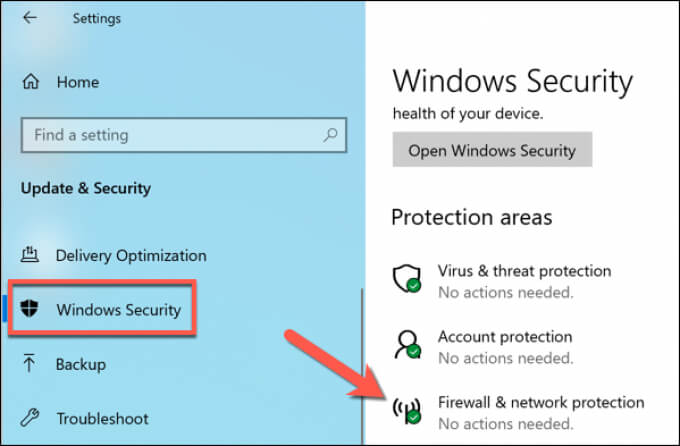Click the back arrow in Settings

tap(29, 18)
